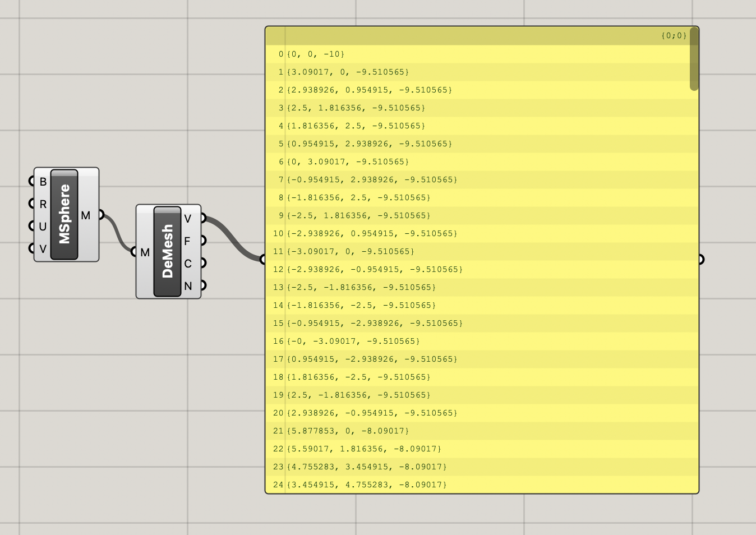Click the V input of MSphere
Viewport: 756px width, 535px height.
[x=43, y=248]
